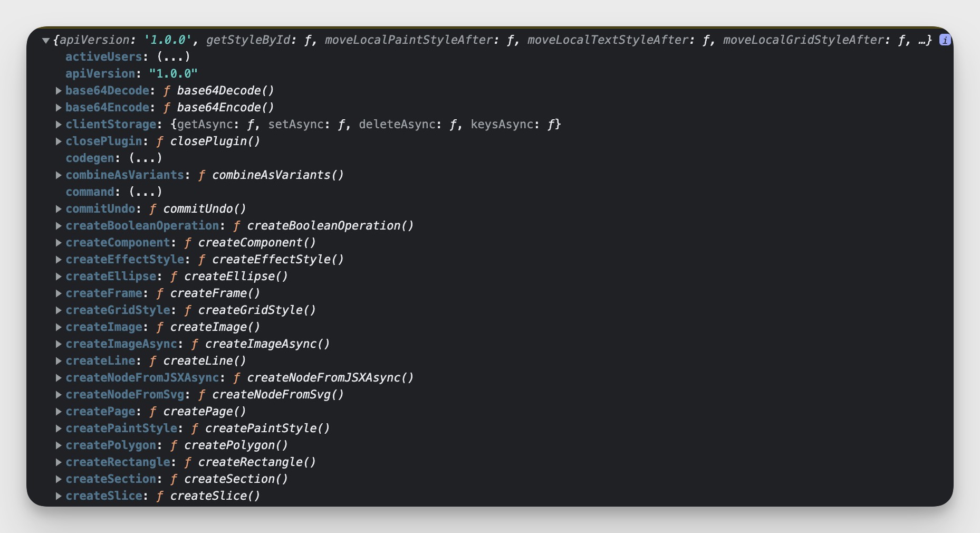Collapse the root object disclosure triangle

(46, 40)
